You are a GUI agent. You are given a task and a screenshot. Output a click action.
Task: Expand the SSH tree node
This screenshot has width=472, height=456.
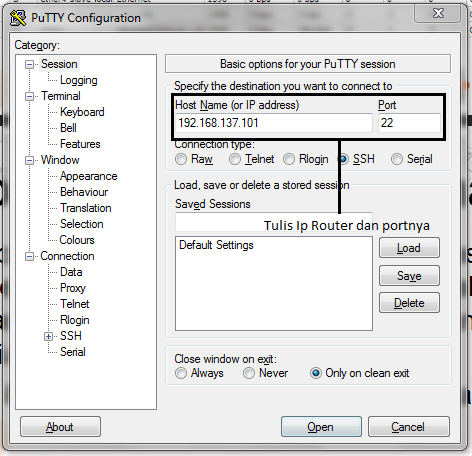click(x=48, y=336)
